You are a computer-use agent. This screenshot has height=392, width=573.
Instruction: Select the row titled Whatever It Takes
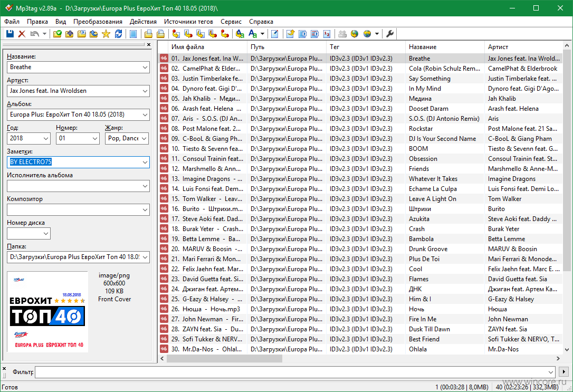[x=361, y=179]
